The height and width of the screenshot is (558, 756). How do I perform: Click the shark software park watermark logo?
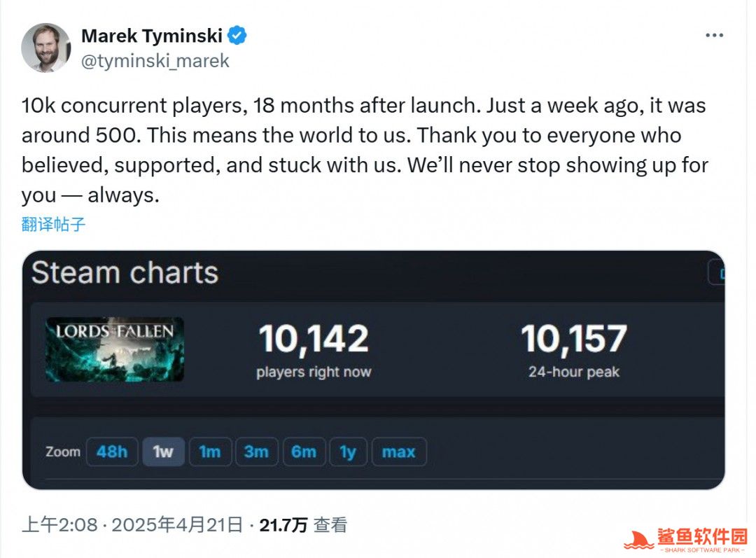(686, 539)
